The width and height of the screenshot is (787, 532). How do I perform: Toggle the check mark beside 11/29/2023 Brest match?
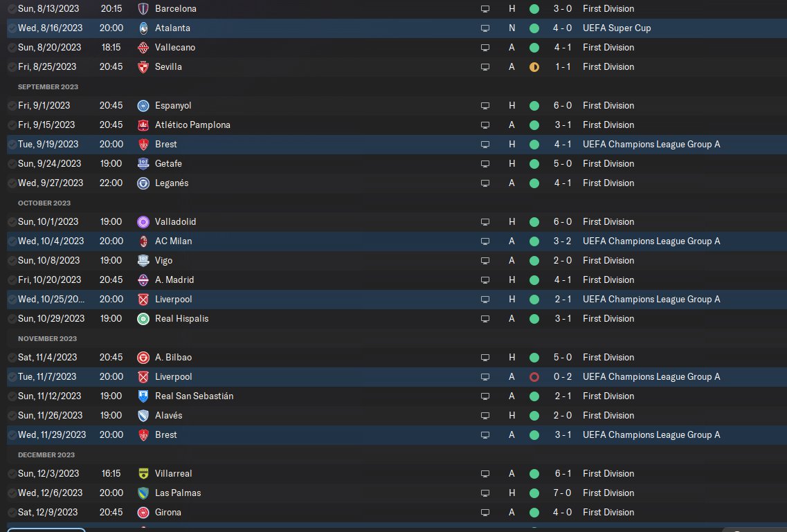coord(12,434)
